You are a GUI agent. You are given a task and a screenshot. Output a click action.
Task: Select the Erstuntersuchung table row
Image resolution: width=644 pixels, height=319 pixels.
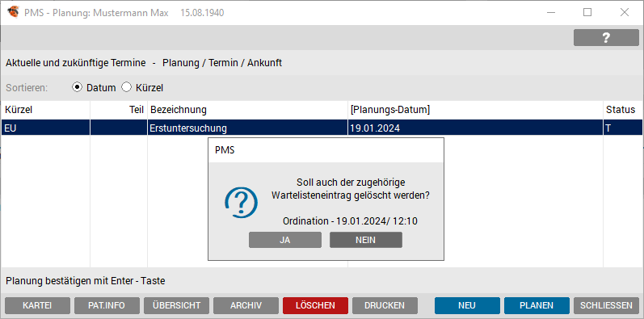322,128
